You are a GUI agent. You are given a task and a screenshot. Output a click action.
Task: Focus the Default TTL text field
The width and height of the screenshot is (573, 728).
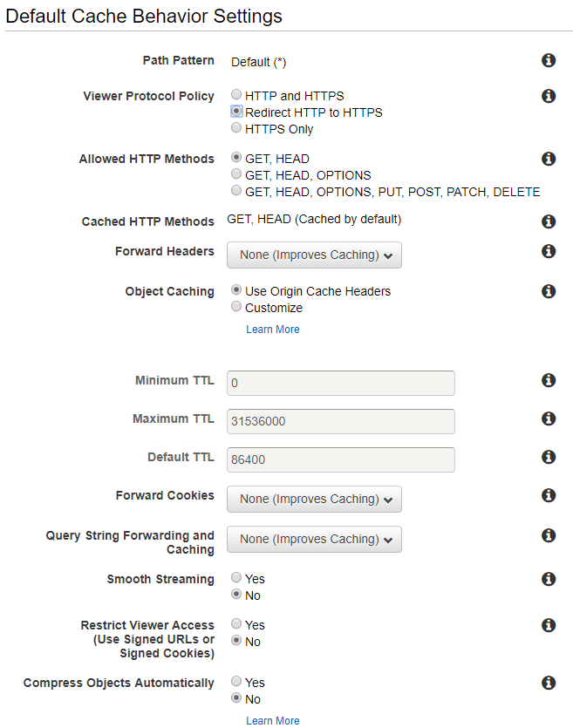pos(340,460)
